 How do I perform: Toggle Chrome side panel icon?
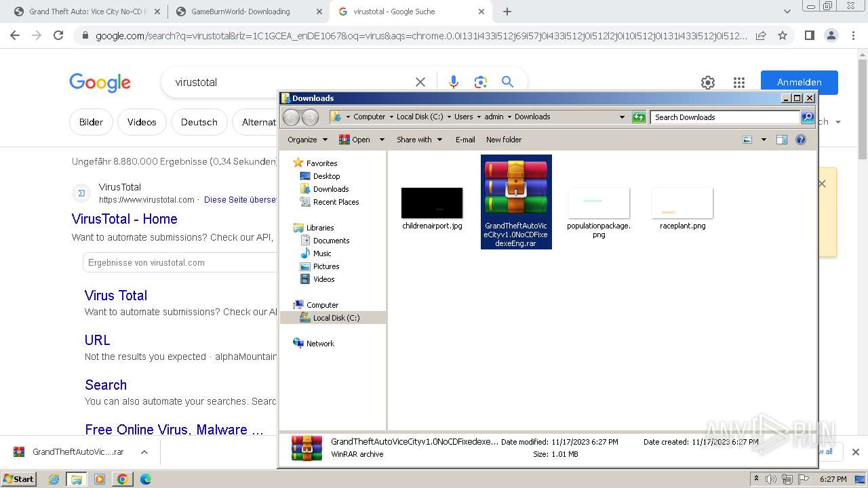tap(809, 35)
